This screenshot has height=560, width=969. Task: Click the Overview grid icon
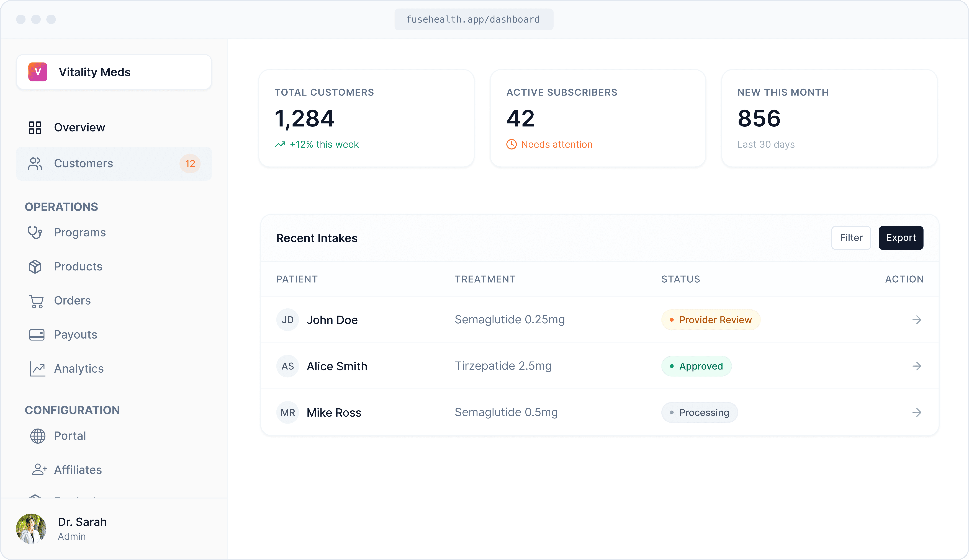(x=35, y=128)
